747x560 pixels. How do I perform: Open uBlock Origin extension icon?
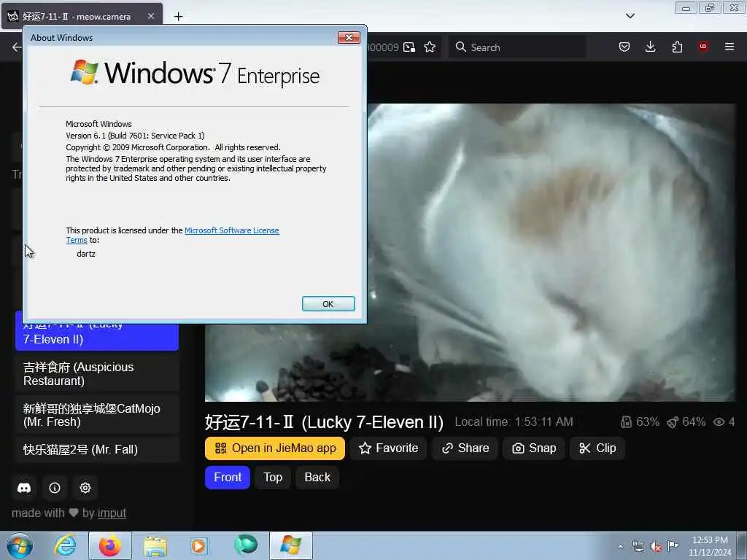click(703, 47)
